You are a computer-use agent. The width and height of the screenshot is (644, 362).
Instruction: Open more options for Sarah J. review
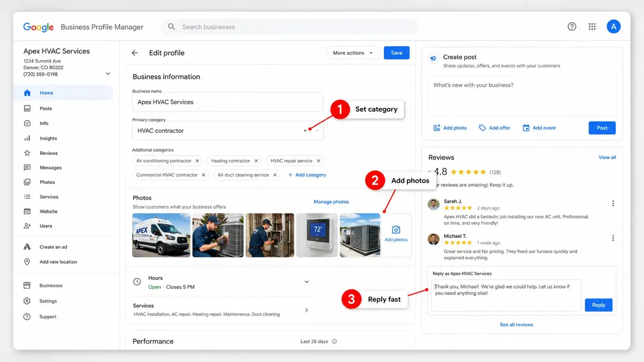click(613, 203)
